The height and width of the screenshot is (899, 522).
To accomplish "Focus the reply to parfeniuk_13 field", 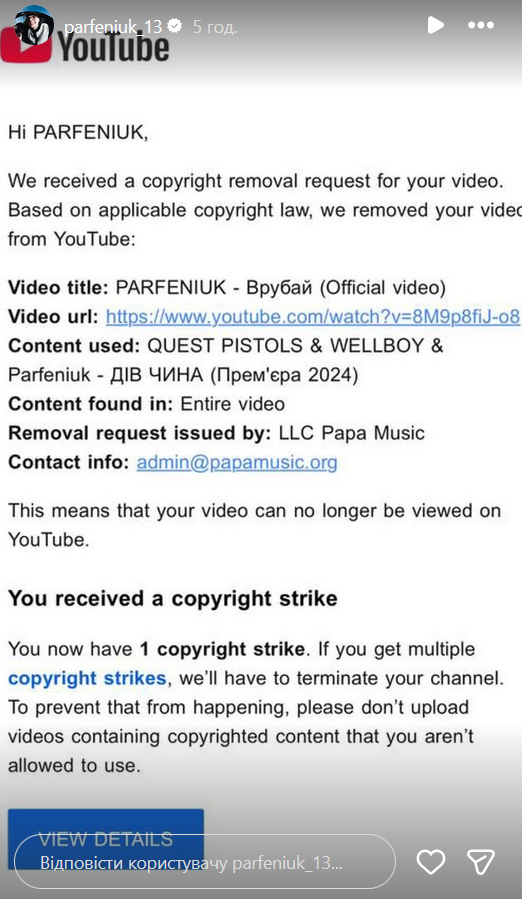I will pyautogui.click(x=205, y=862).
